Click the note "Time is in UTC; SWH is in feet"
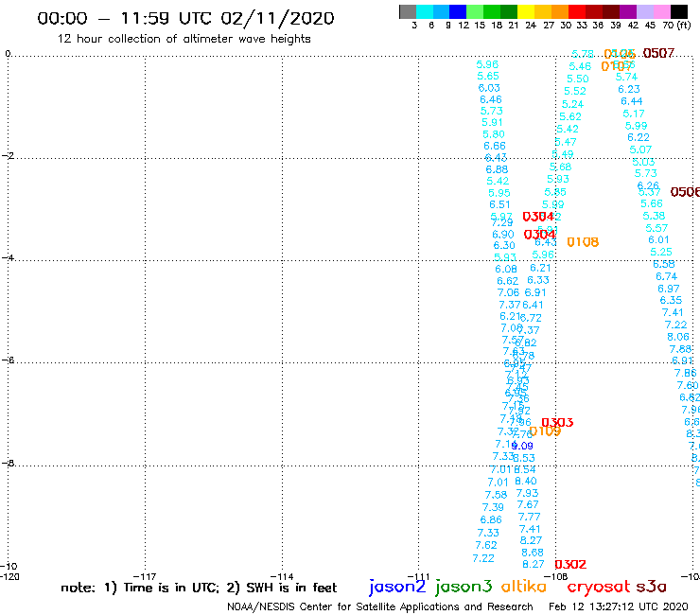The image size is (700, 615). click(x=199, y=588)
